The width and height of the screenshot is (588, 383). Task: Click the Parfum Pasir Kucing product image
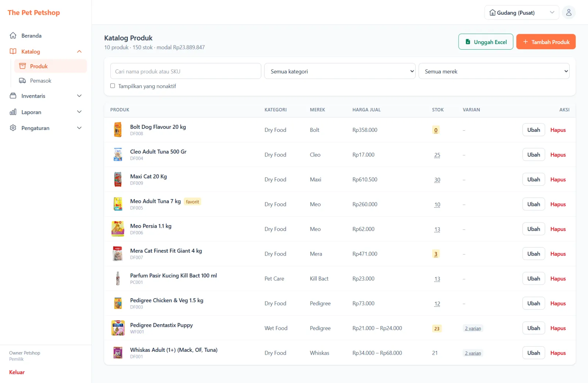pyautogui.click(x=118, y=279)
